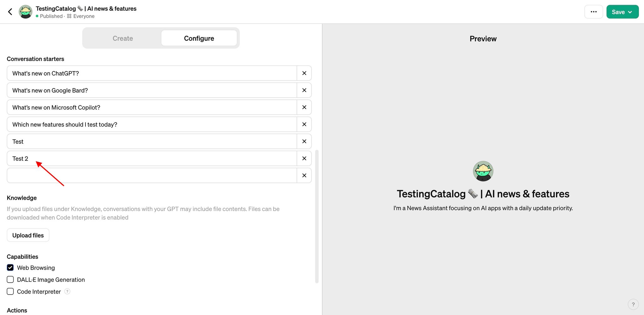Click the large TestingCatalog title in Preview
This screenshot has height=315, width=644.
(x=483, y=194)
